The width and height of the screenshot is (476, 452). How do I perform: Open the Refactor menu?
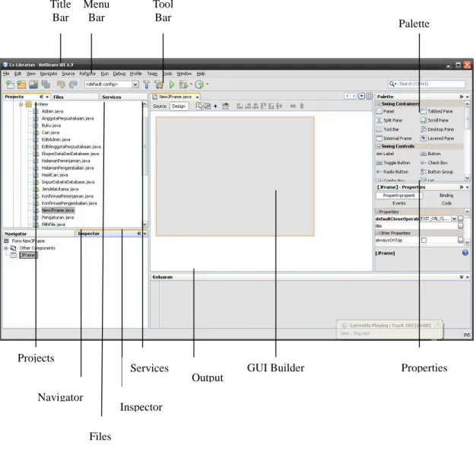pyautogui.click(x=87, y=74)
